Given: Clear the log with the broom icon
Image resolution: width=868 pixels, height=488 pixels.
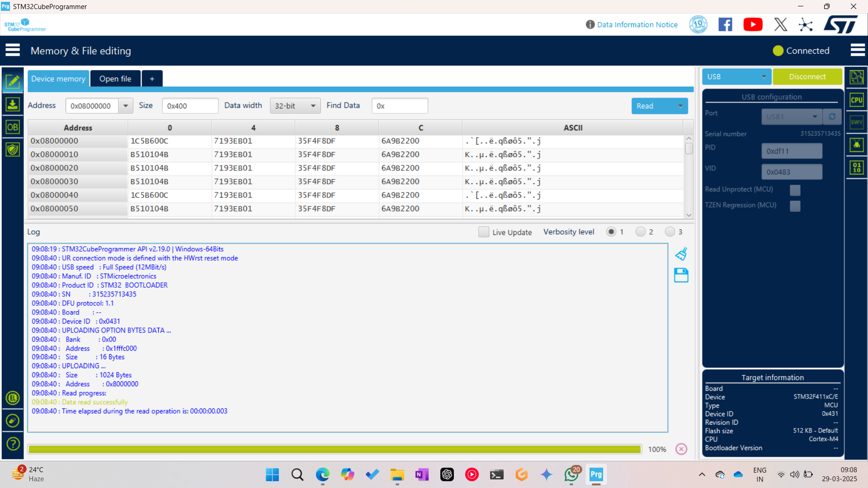Looking at the screenshot, I should coord(681,253).
